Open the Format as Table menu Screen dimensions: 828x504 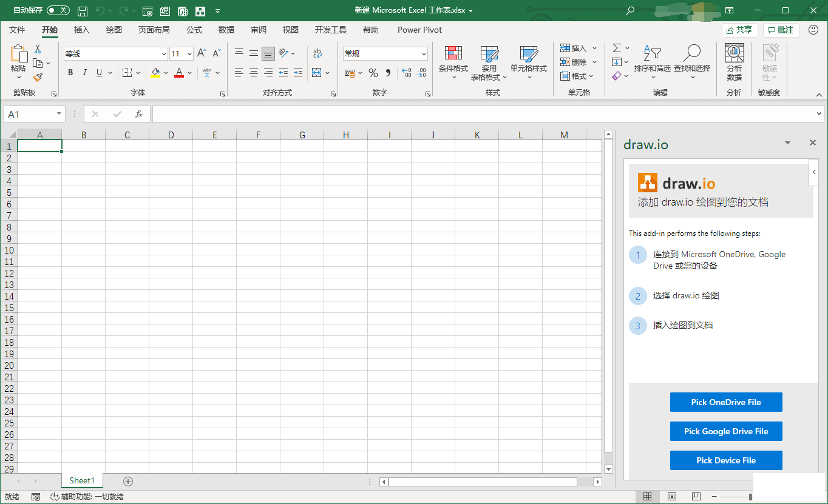[x=489, y=62]
